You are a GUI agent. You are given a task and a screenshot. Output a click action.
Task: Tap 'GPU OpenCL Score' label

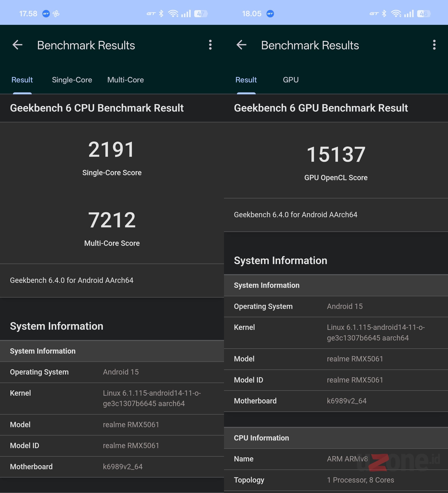point(336,178)
